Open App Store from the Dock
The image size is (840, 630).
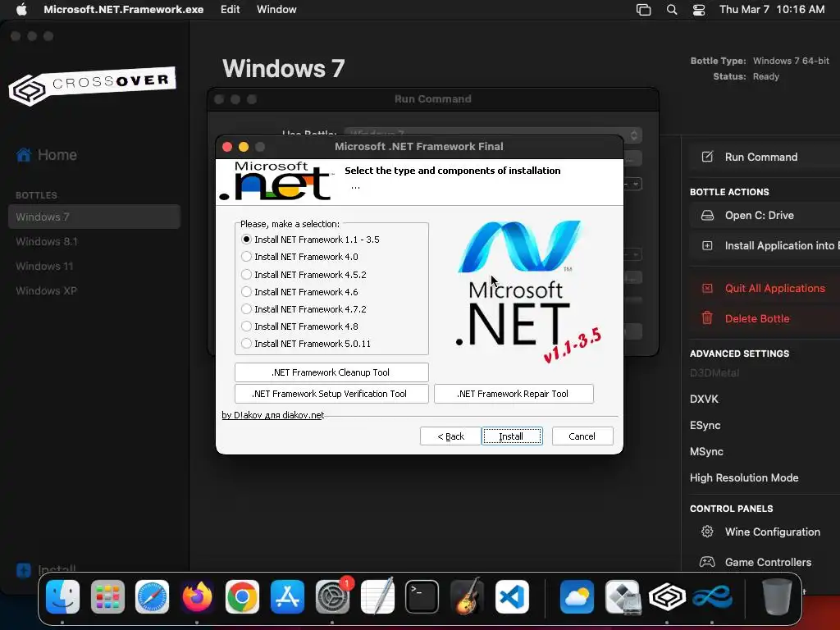tap(287, 597)
